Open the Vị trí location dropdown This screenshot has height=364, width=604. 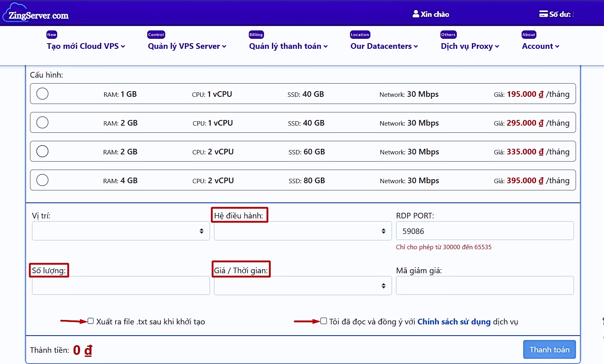tap(121, 231)
